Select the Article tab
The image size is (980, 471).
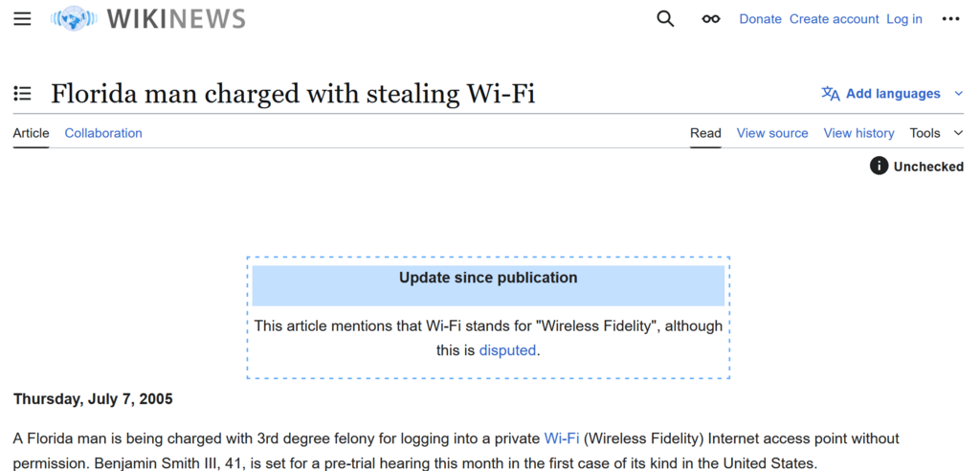click(31, 133)
